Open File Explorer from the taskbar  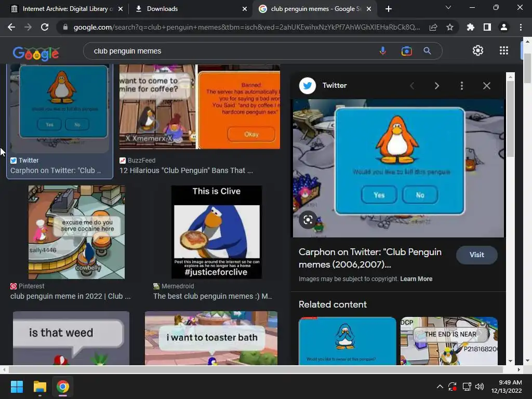[x=39, y=387]
